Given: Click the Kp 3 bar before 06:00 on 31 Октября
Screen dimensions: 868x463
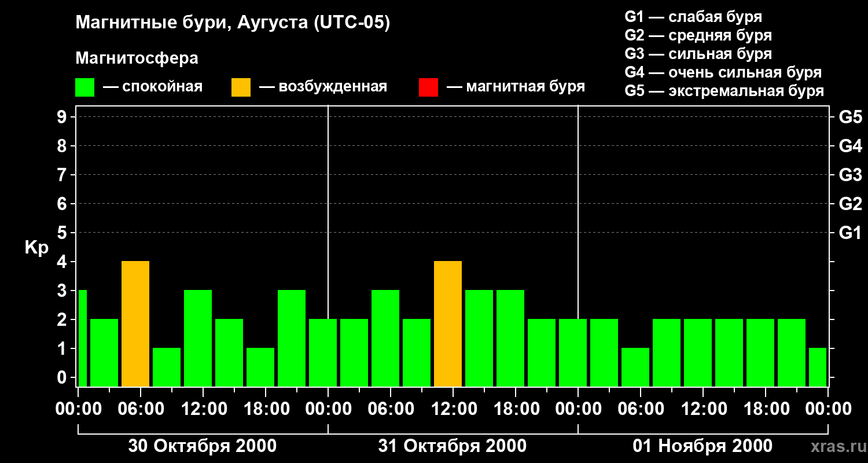Looking at the screenshot, I should point(385,338).
